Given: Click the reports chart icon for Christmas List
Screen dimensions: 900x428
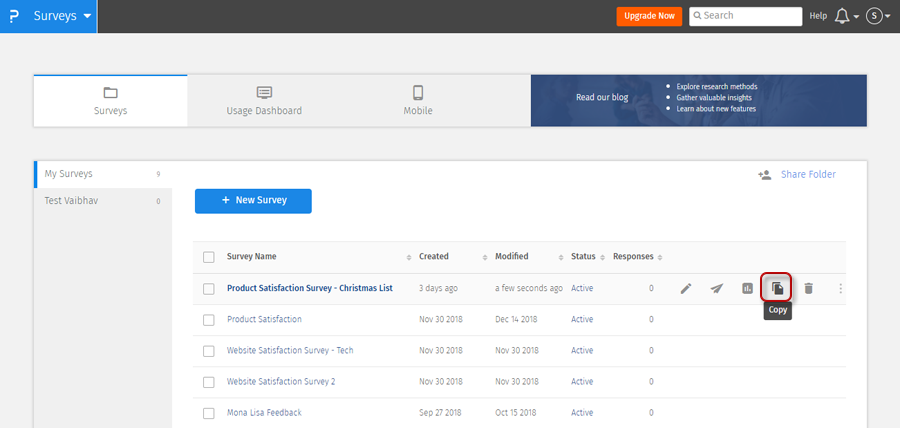Looking at the screenshot, I should (747, 289).
